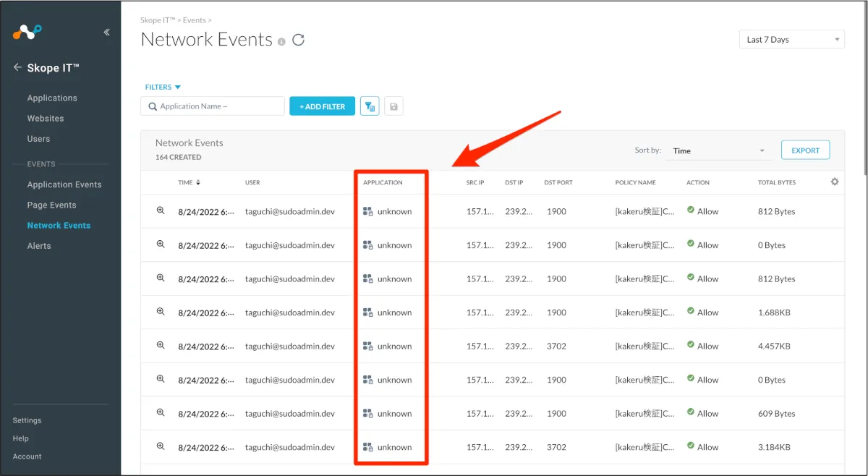Viewport: 868px width, 476px height.
Task: Click the save filter disk icon
Action: [x=393, y=106]
